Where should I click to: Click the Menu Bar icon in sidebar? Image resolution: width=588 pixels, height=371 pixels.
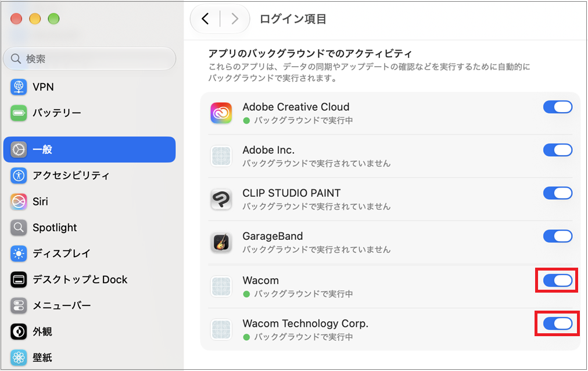[x=19, y=305]
